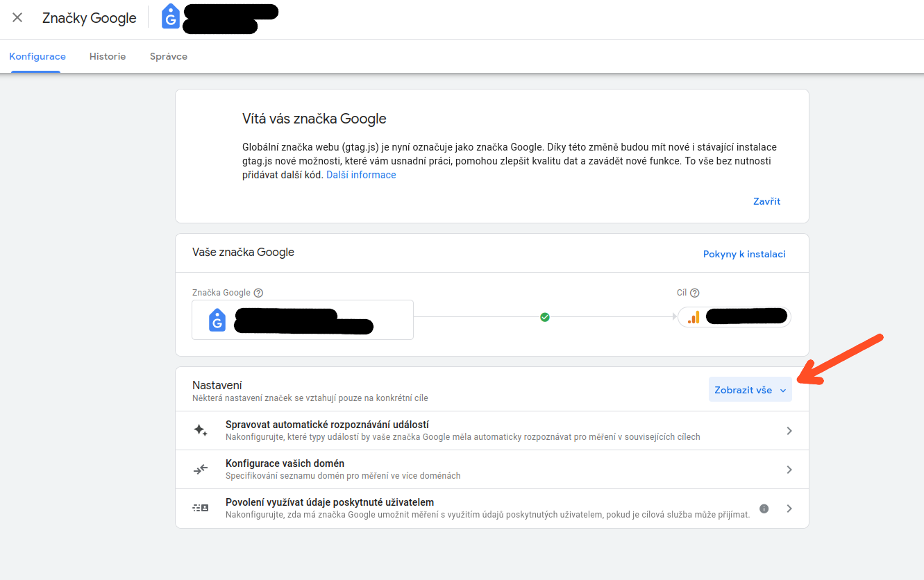
Task: Select the Konfigurace tab
Action: [x=37, y=56]
